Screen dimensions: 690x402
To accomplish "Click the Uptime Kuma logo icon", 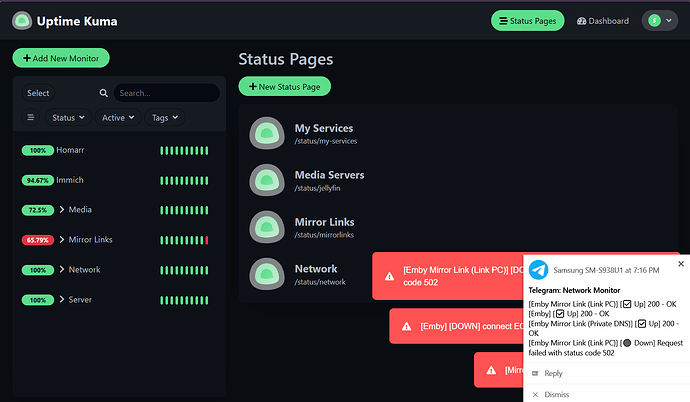I will 21,20.
